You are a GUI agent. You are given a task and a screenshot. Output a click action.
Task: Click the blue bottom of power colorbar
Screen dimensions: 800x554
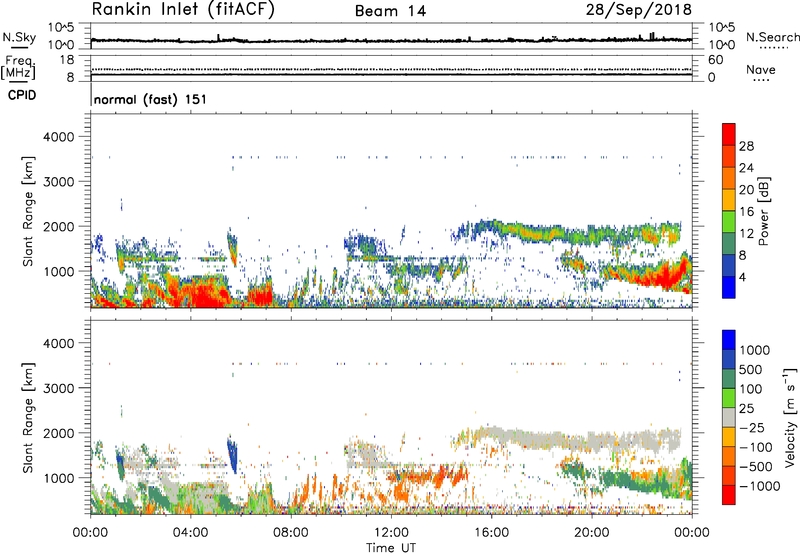tap(729, 287)
